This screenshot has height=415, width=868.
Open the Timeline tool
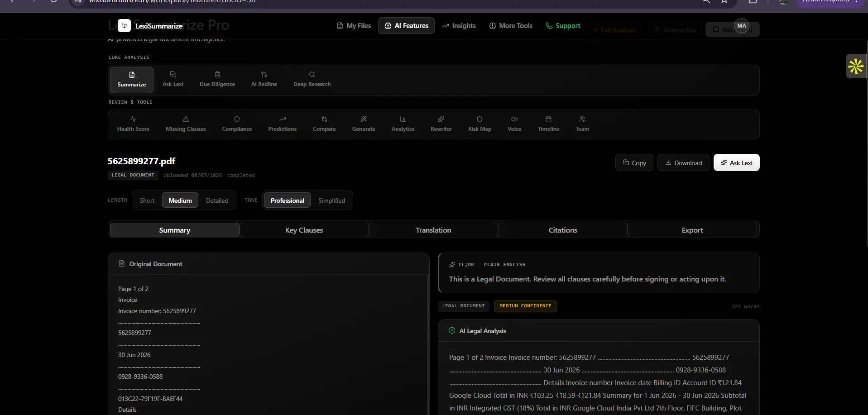(x=548, y=124)
